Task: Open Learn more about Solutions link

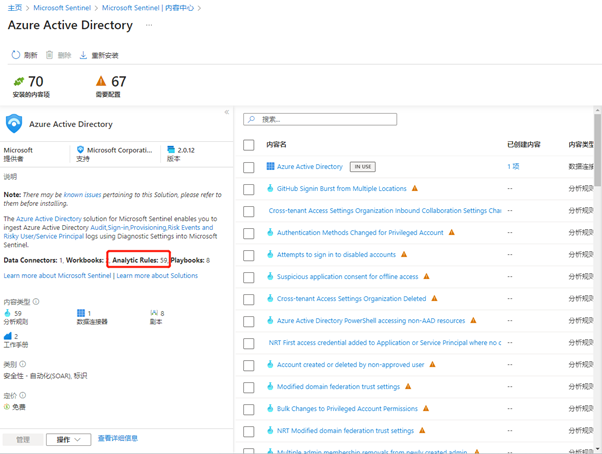Action: coord(157,276)
